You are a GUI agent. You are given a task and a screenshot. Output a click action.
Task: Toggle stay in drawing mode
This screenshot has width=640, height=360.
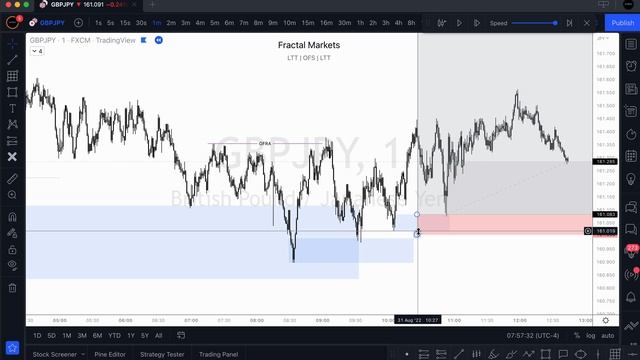[x=12, y=233]
